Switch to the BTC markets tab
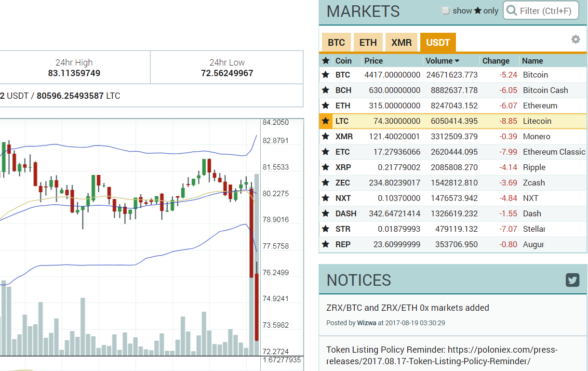This screenshot has height=371, width=588. pyautogui.click(x=336, y=42)
